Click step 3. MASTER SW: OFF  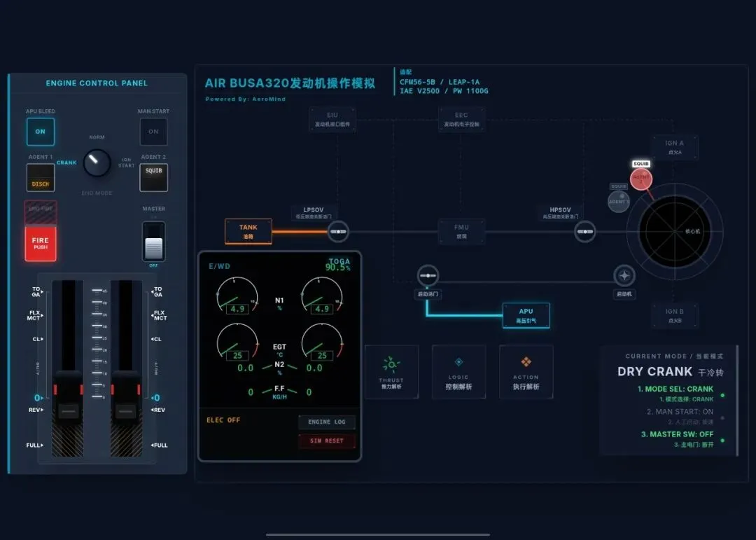pos(677,434)
